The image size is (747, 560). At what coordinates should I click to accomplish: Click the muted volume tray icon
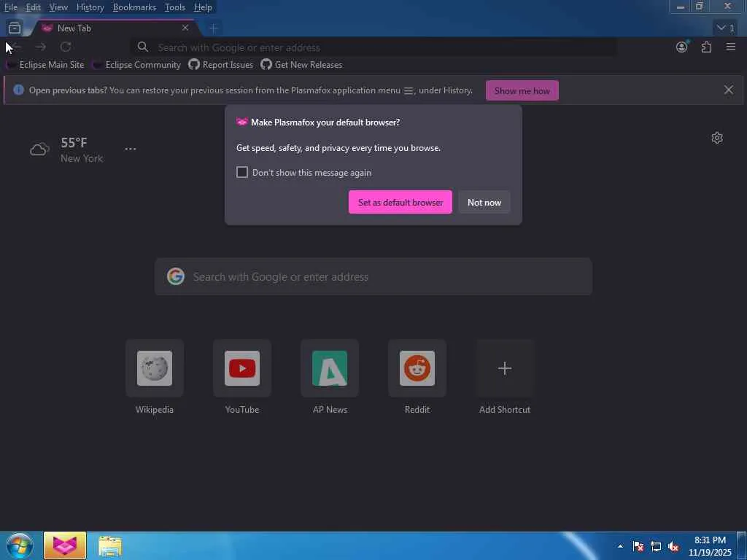coord(673,546)
